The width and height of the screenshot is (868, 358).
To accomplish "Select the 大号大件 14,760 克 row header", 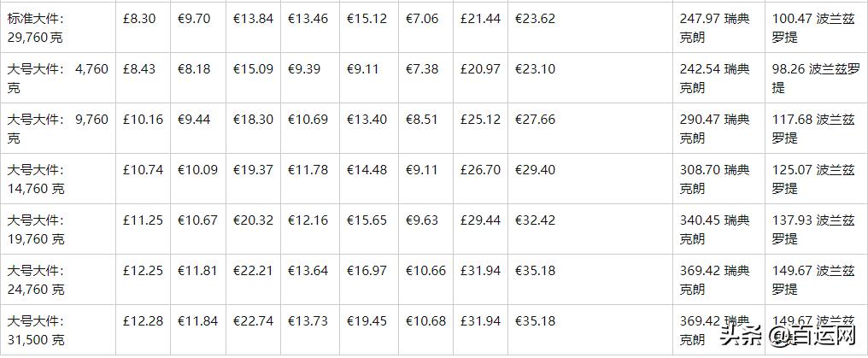I will 36,179.
